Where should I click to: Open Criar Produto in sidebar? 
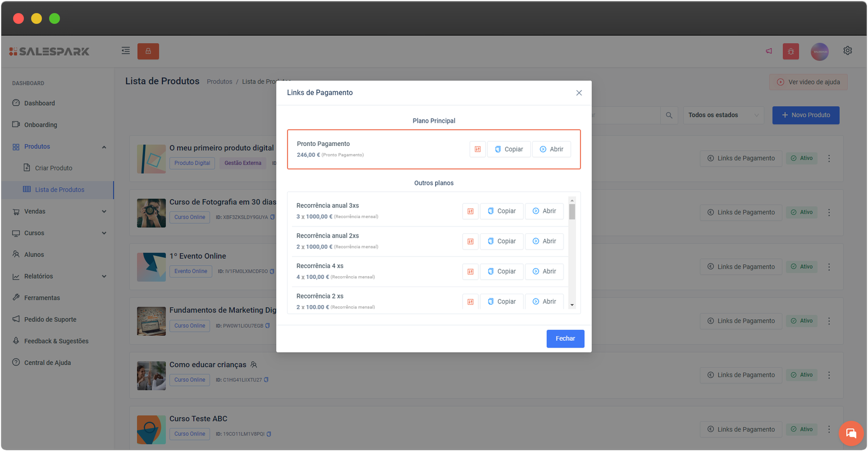(53, 168)
